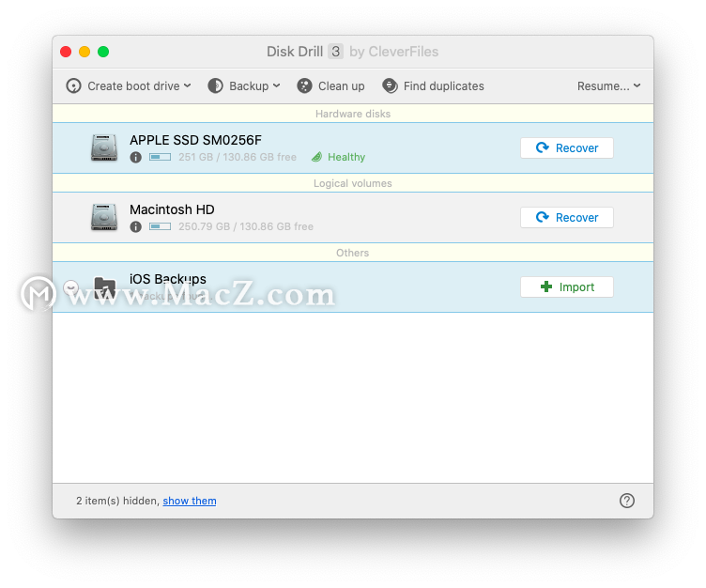Click the Create boot drive disc icon

point(74,85)
